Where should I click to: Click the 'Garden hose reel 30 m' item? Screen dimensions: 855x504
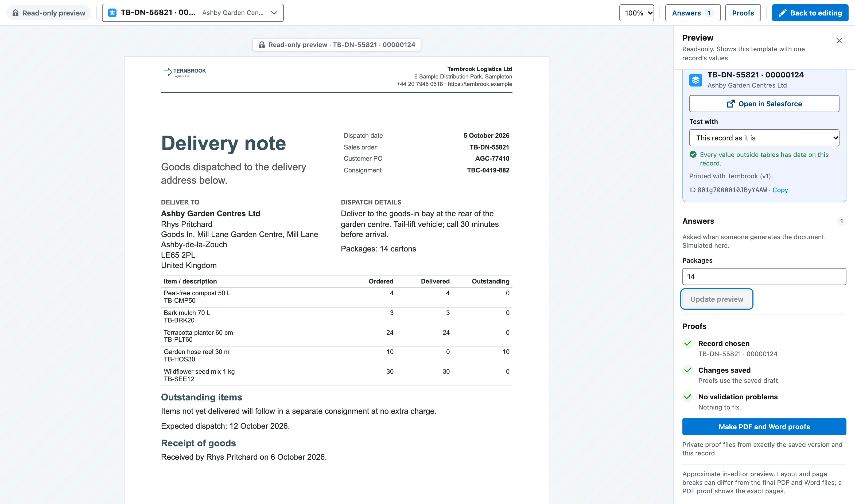click(x=196, y=352)
